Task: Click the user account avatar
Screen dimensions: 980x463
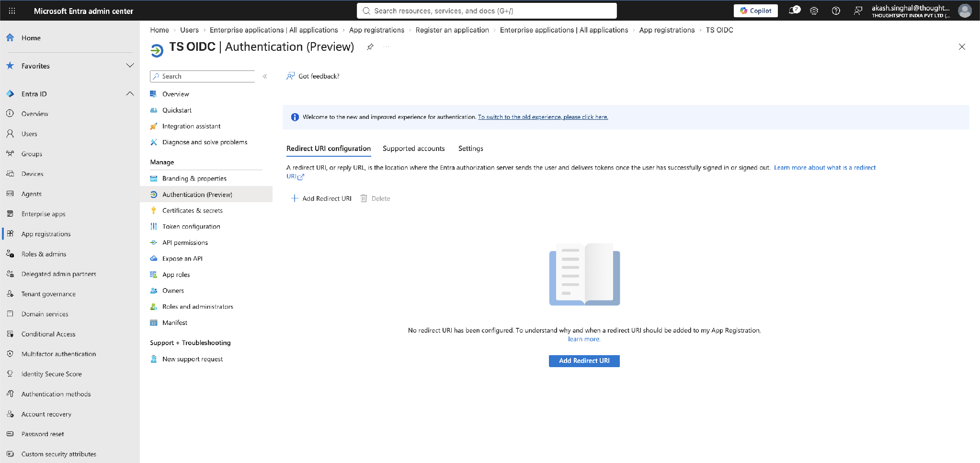Action: point(965,11)
